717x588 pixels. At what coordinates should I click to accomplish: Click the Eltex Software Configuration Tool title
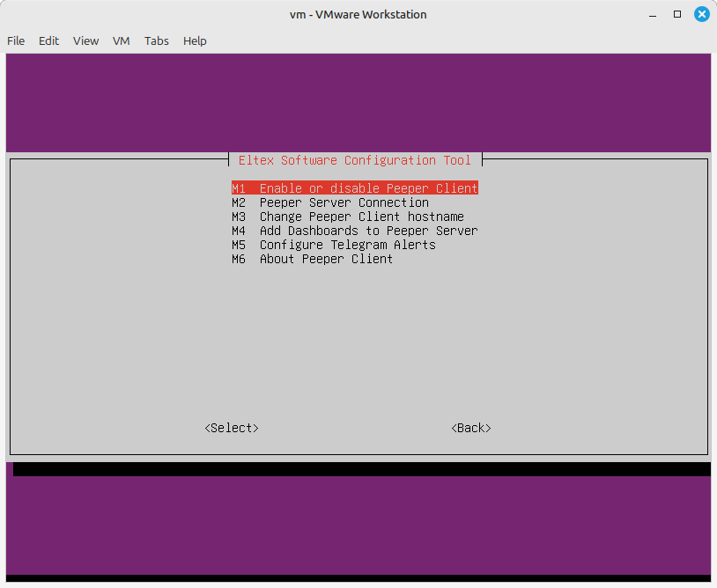point(355,160)
